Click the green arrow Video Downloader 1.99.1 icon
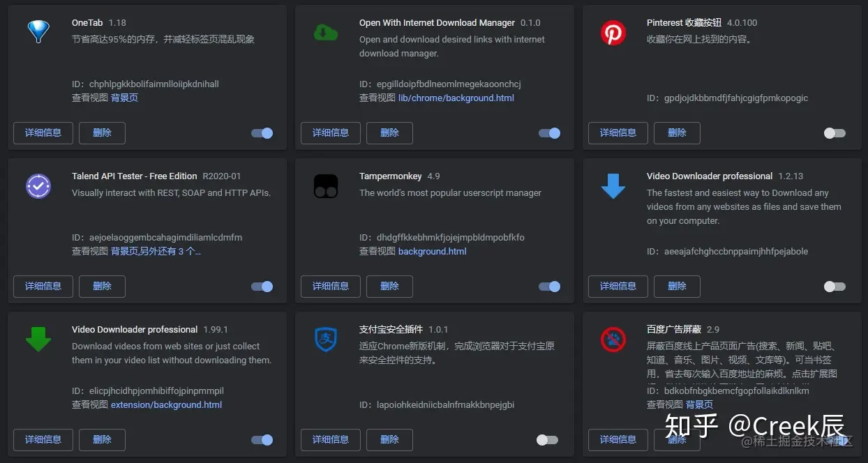Viewport: 868px width, 463px height. (x=38, y=340)
